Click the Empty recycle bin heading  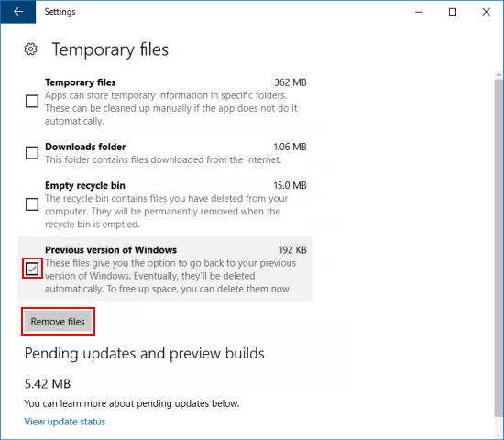point(85,185)
